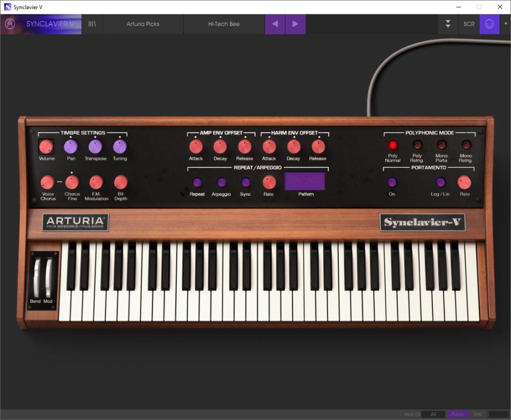Image resolution: width=511 pixels, height=420 pixels.
Task: Click the Bend pitch wheel
Action: point(37,277)
